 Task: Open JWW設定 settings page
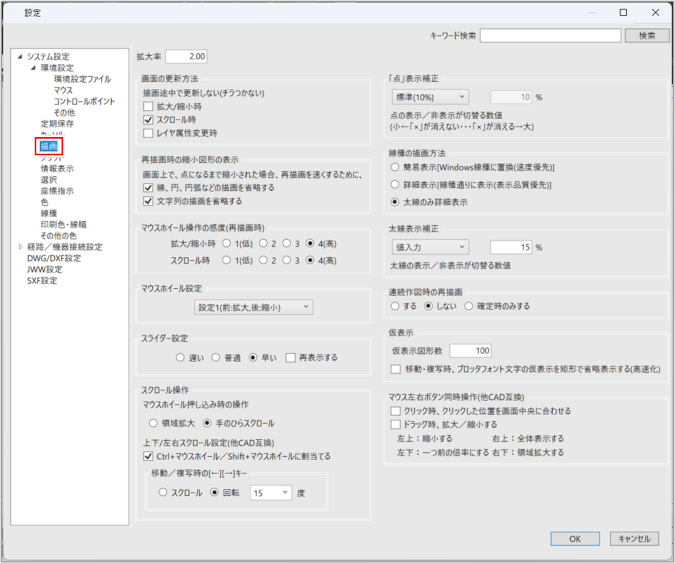[x=45, y=269]
